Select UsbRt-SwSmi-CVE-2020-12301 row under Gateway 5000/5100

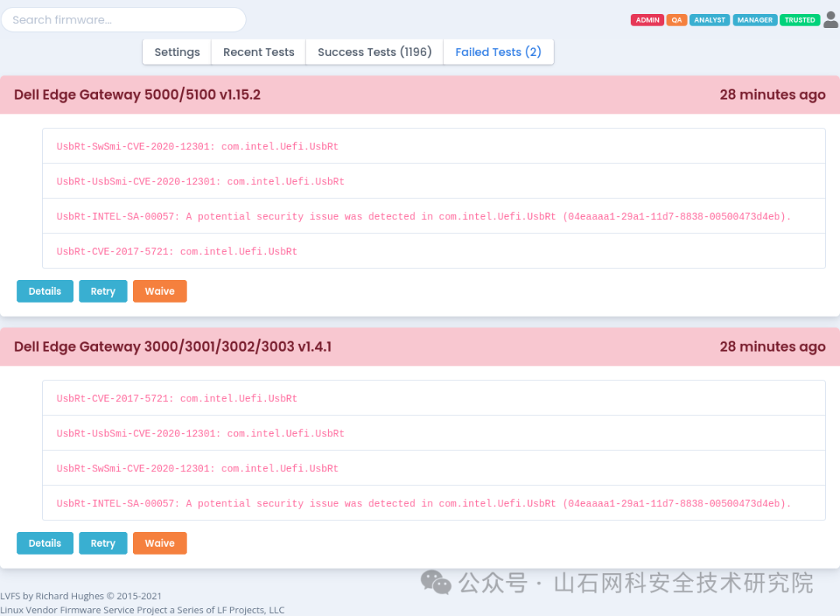click(434, 146)
